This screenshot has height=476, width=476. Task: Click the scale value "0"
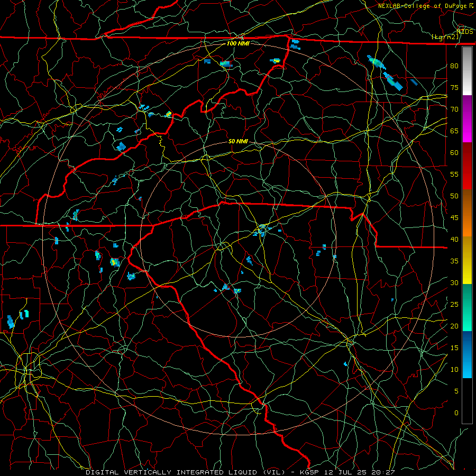click(456, 413)
